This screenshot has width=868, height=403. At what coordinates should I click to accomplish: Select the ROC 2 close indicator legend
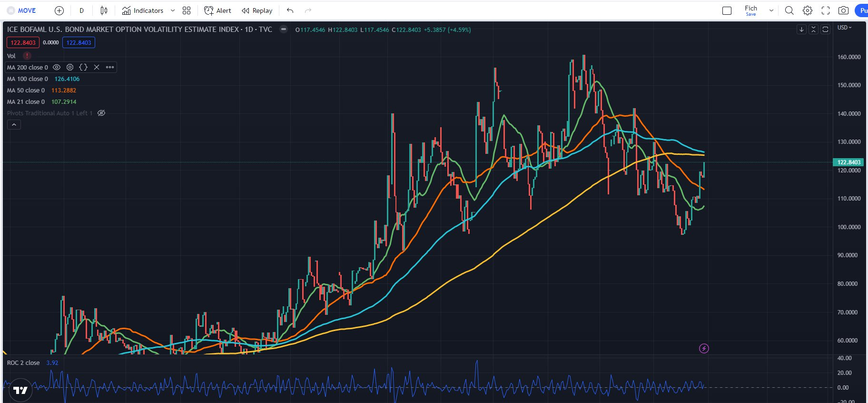tap(23, 363)
